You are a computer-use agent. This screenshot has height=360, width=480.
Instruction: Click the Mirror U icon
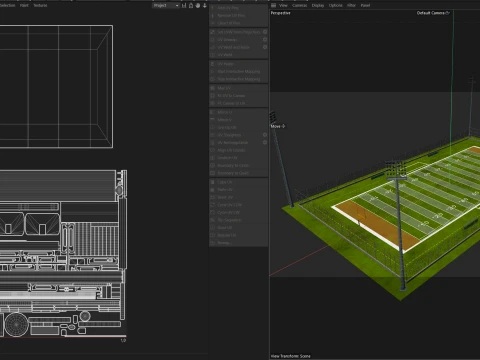[213, 112]
